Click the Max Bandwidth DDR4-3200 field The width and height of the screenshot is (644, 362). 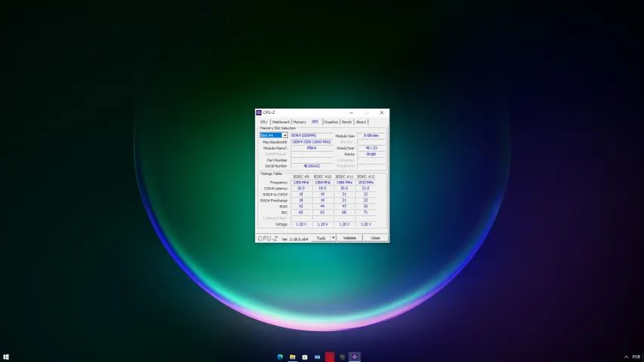pos(312,142)
